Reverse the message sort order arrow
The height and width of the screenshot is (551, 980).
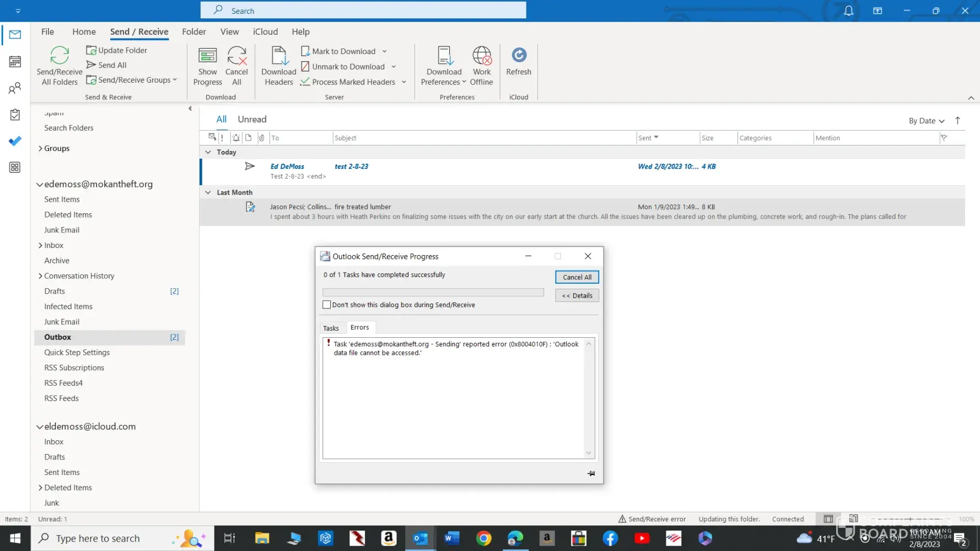957,121
